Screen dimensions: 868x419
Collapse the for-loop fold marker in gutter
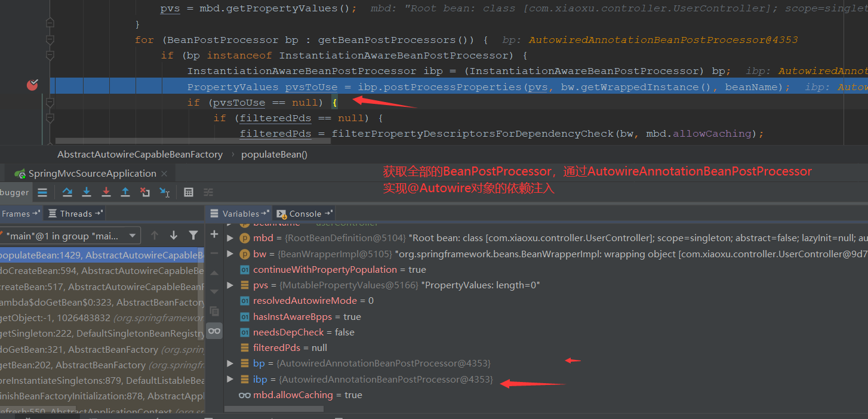(50, 39)
